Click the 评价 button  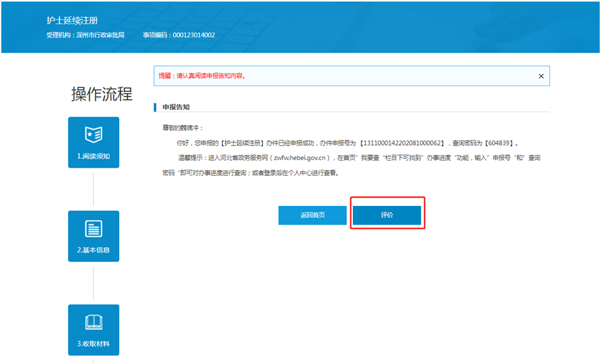coord(387,215)
